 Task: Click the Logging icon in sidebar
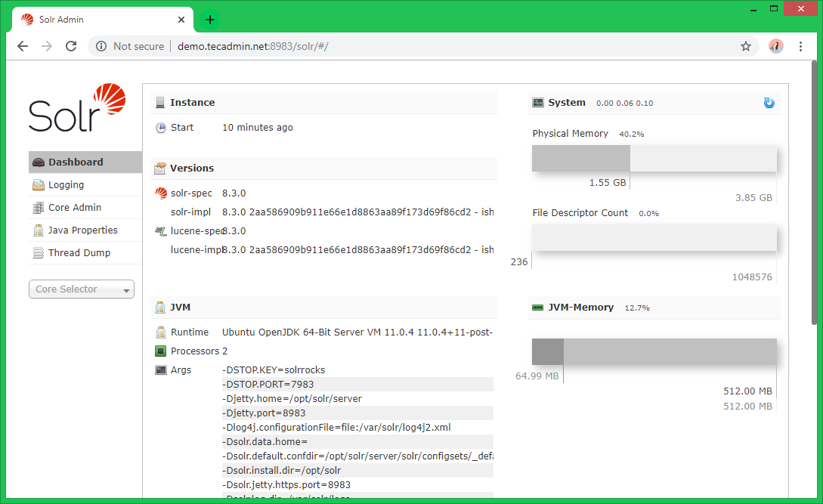click(x=39, y=185)
